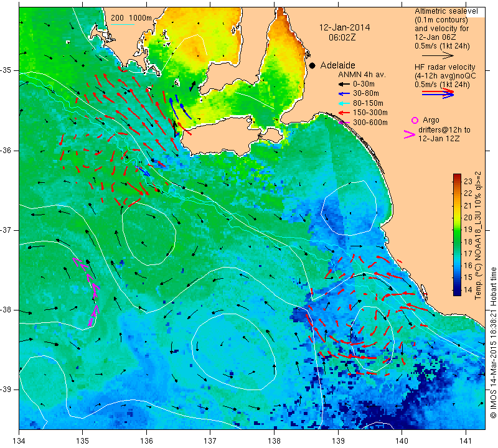Click the black 0-30m legend arrow

[x=344, y=84]
